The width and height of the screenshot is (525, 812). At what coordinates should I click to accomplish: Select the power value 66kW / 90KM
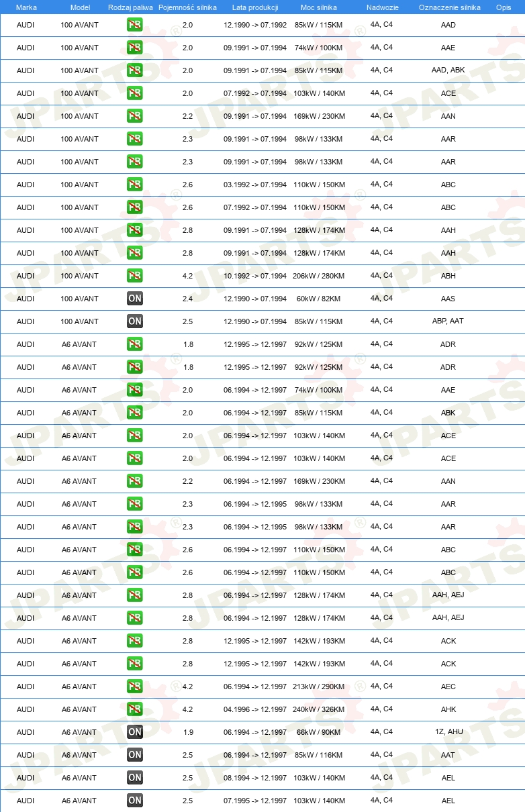[319, 732]
